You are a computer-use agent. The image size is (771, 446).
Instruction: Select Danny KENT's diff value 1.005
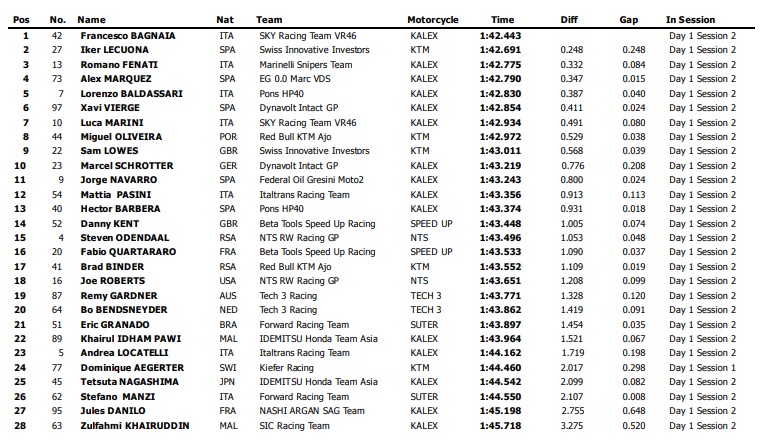point(572,224)
